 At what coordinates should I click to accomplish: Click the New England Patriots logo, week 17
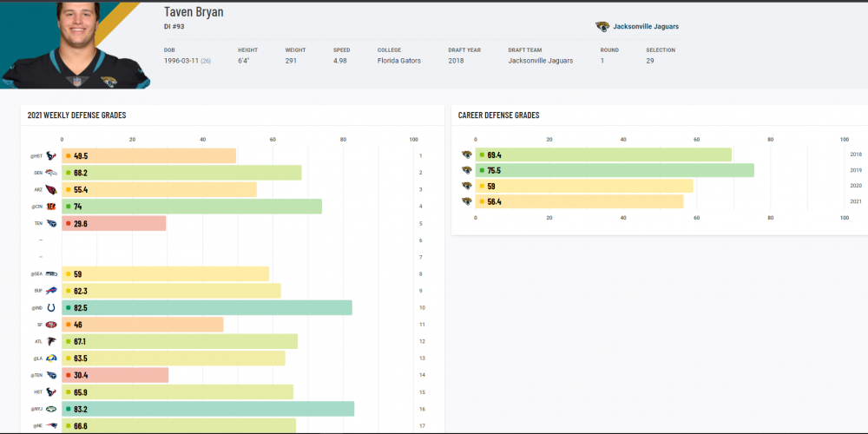pos(51,425)
